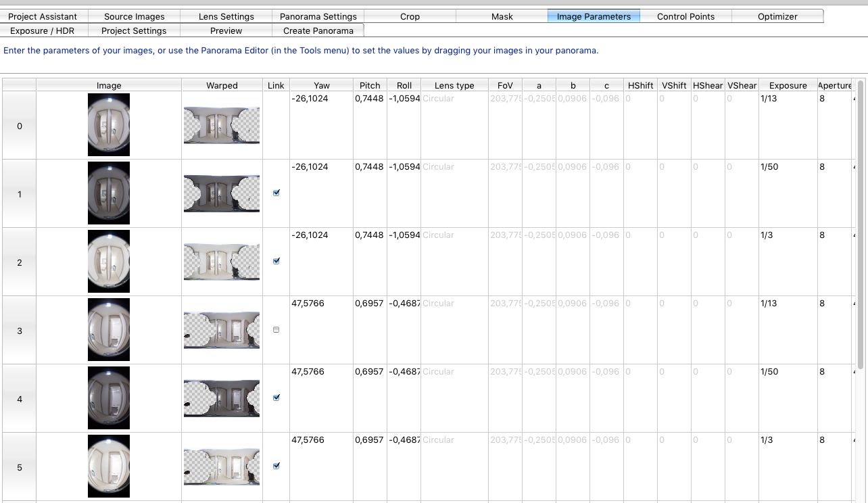
Task: Click the source image thumbnail in row 0
Action: pyautogui.click(x=109, y=125)
